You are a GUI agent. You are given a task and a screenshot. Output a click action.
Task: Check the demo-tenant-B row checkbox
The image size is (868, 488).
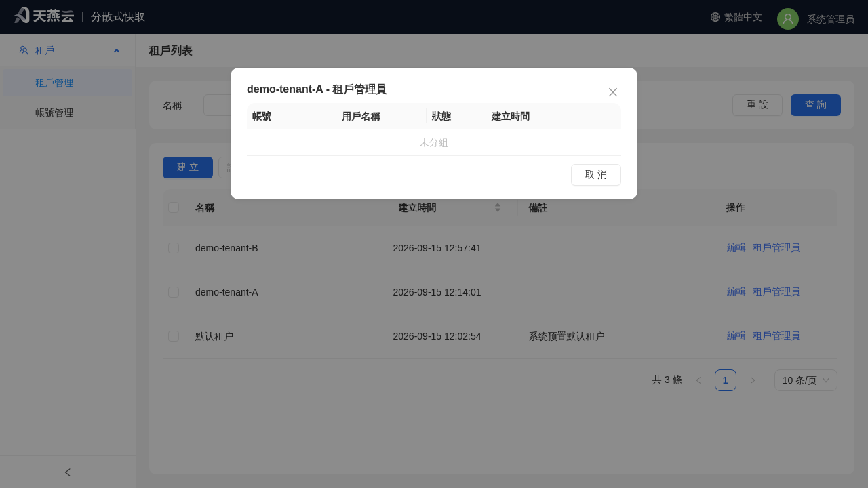point(174,248)
